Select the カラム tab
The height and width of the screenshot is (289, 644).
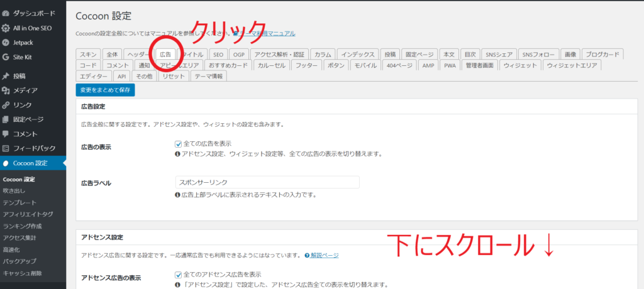point(323,55)
